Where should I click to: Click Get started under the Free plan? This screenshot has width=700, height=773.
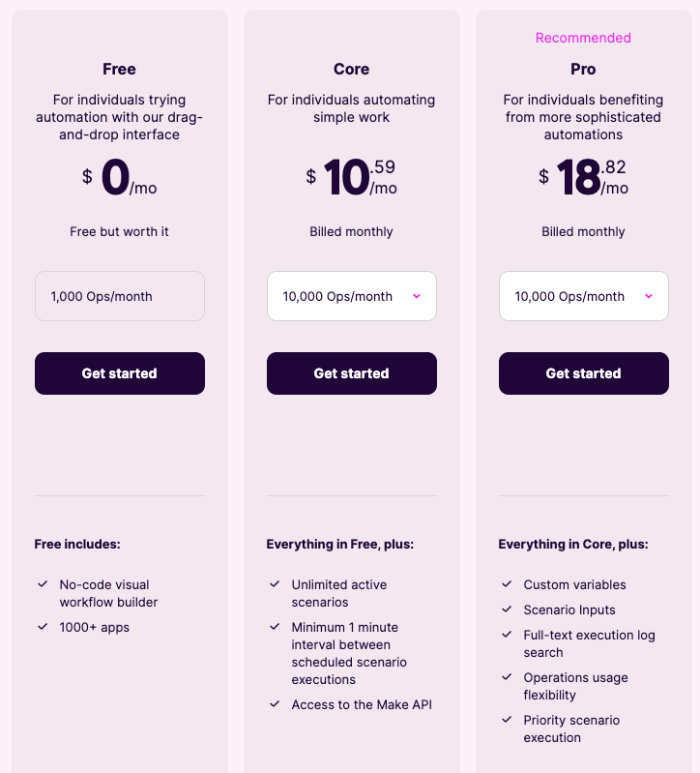[x=120, y=373]
